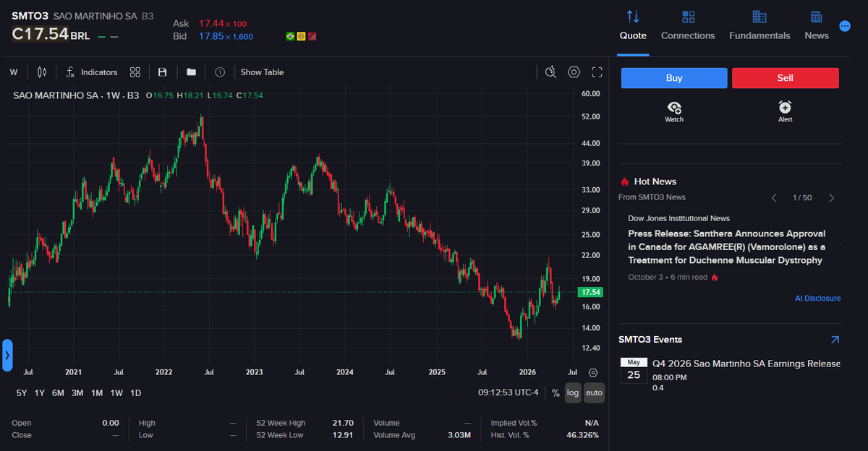The image size is (868, 451).
Task: Click the 52 Week Low value 12.91
Action: [x=343, y=435]
